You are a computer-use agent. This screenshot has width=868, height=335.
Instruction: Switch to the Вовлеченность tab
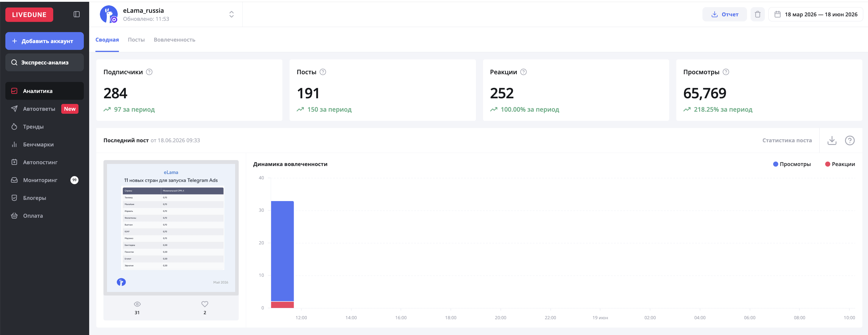pos(174,40)
